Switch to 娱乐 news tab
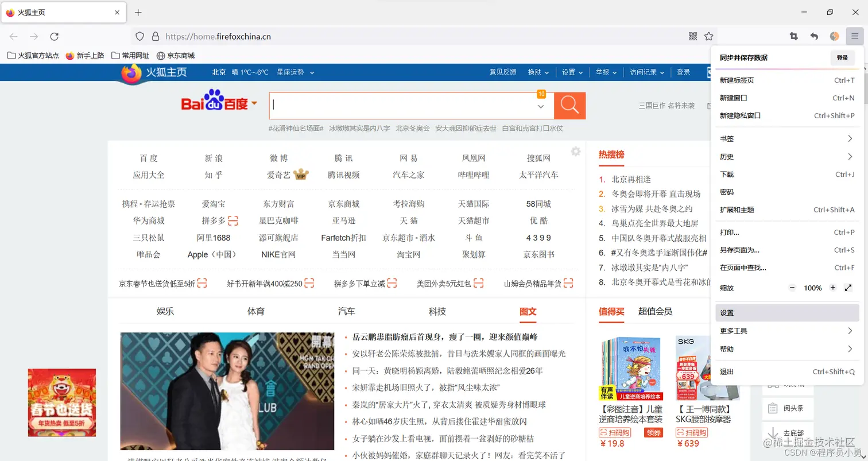This screenshot has height=461, width=868. [165, 311]
